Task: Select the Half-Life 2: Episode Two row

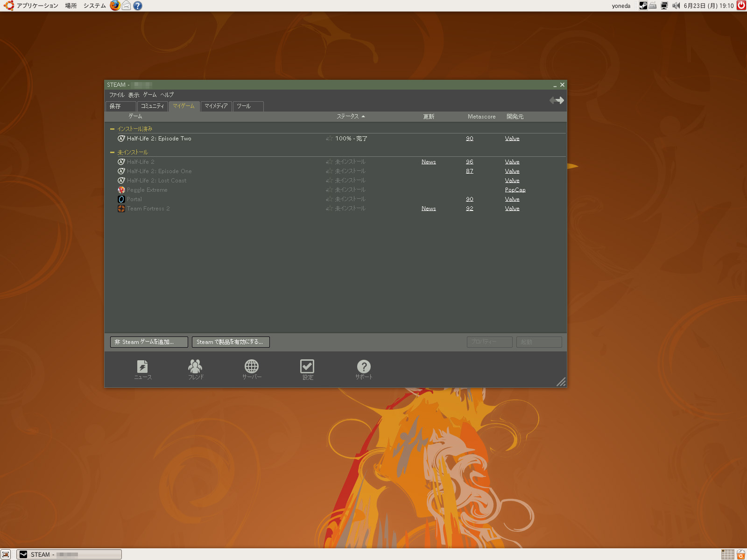Action: click(336, 139)
